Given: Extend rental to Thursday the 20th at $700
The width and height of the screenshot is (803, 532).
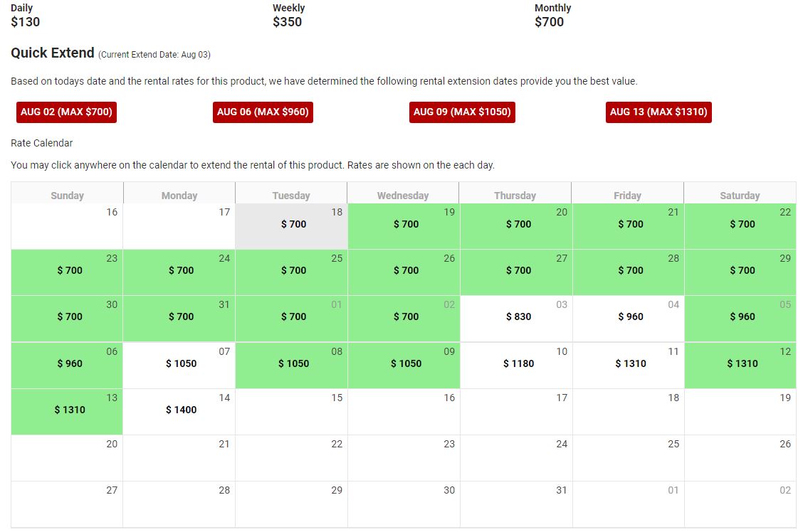Looking at the screenshot, I should coord(515,224).
